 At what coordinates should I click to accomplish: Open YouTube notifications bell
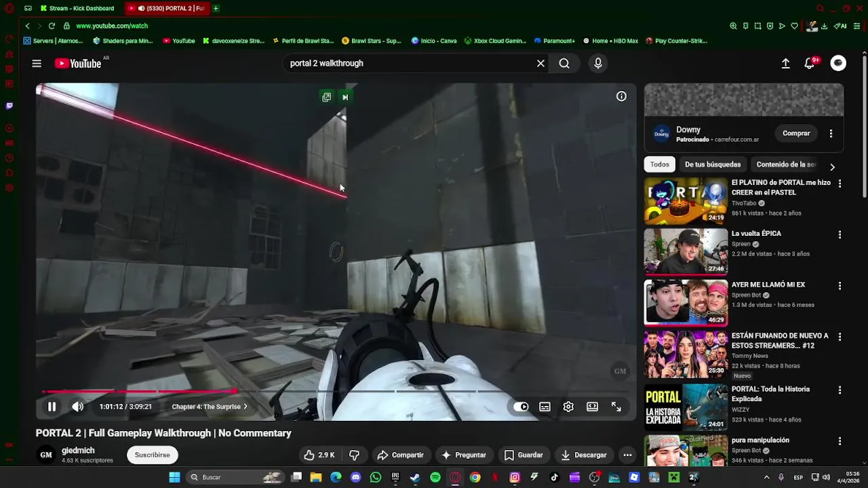(x=809, y=63)
